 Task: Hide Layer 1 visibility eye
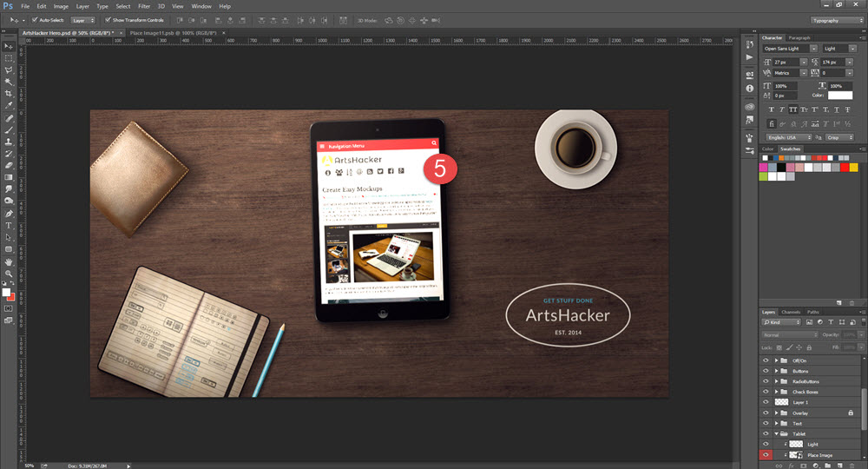coord(766,402)
